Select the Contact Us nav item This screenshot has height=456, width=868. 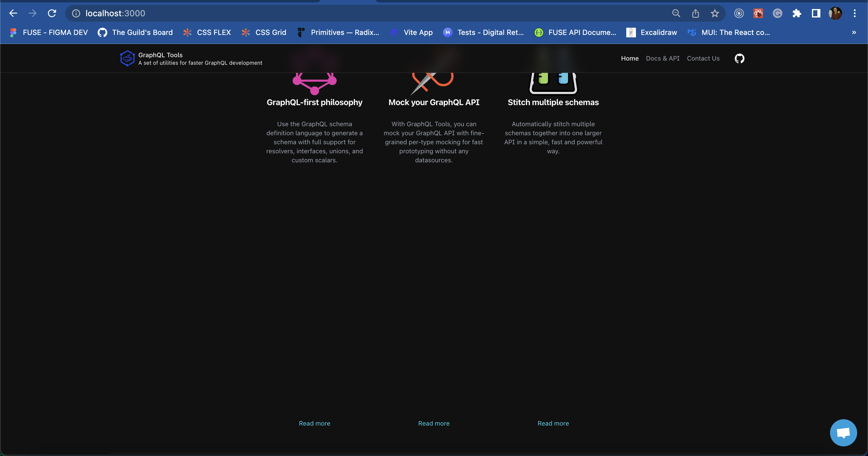point(703,59)
